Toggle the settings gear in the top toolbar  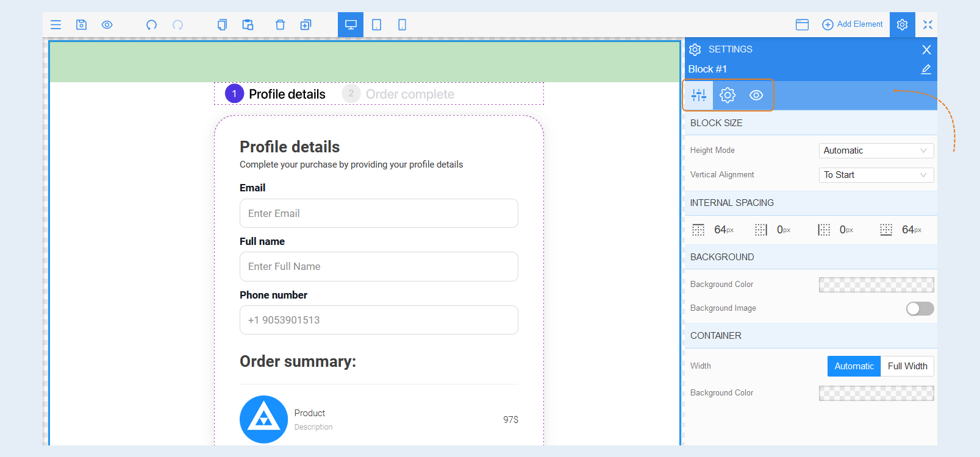tap(902, 24)
